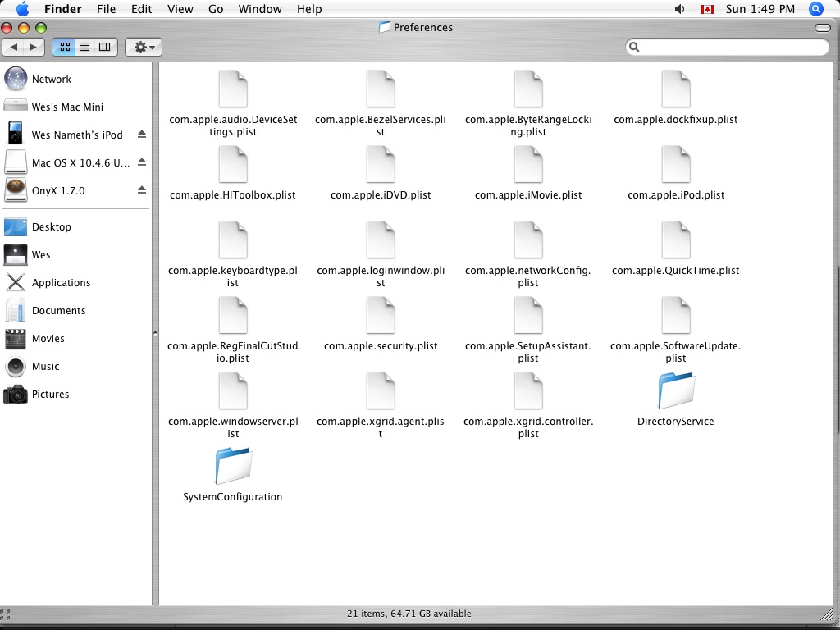Select com.apple.iPod.plist file
This screenshot has width=840, height=630.
(676, 165)
